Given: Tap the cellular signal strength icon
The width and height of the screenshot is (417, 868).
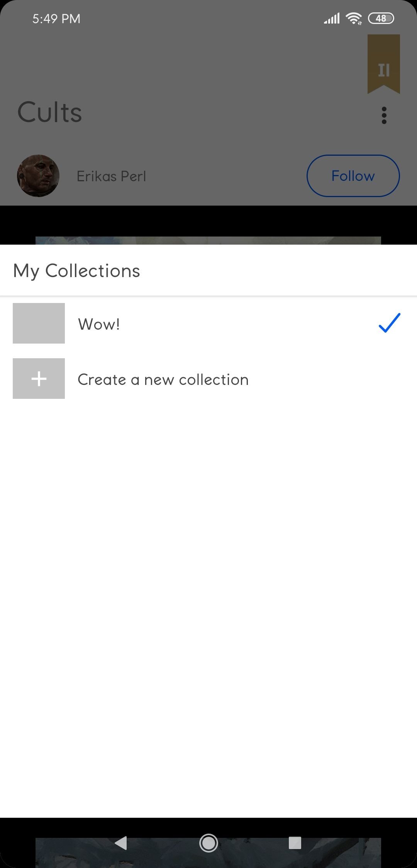Looking at the screenshot, I should [x=332, y=18].
